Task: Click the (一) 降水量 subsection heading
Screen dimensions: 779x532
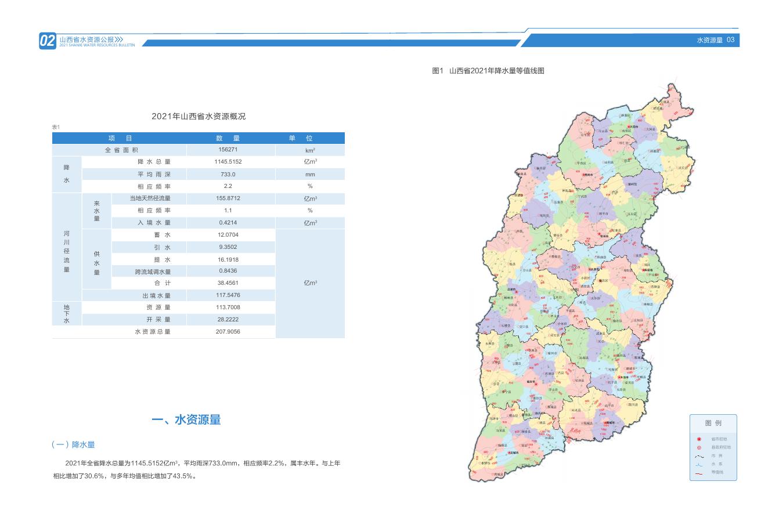Action: point(73,445)
